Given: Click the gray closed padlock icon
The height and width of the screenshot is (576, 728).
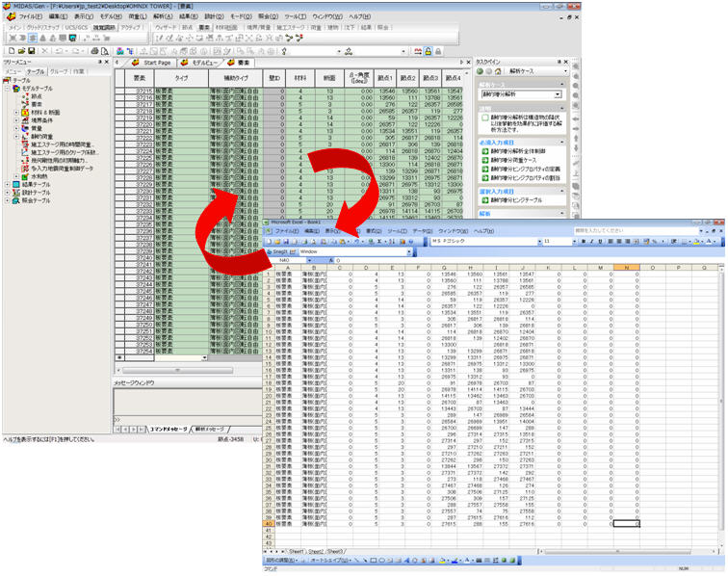Looking at the screenshot, I should 438,51.
